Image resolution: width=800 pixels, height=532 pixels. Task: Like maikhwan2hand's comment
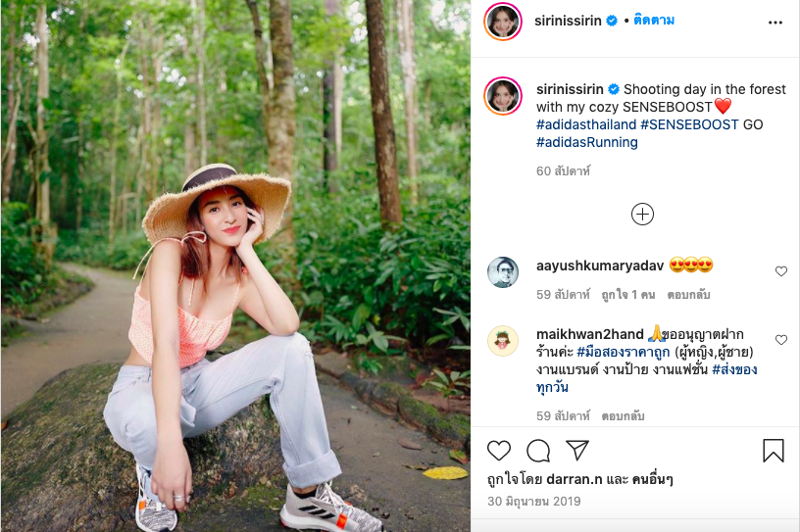(x=781, y=340)
